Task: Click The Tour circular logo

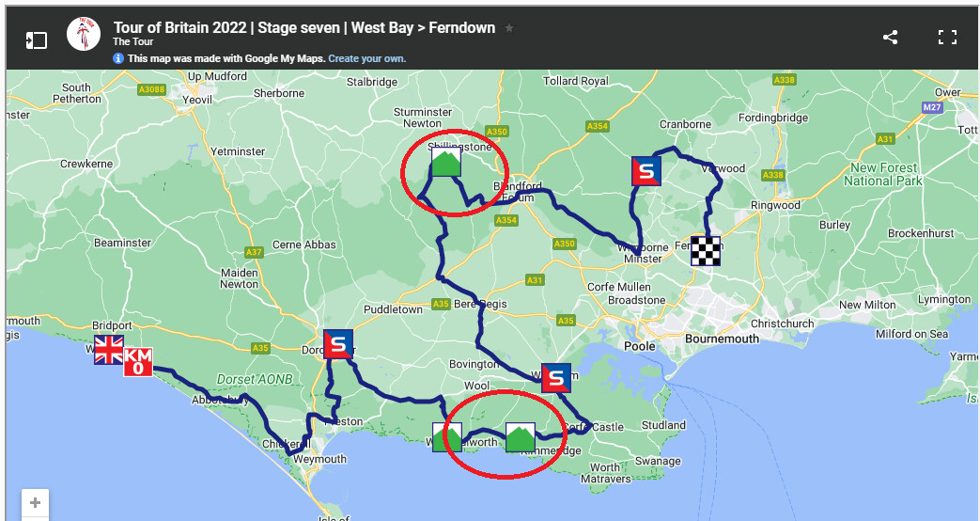Action: click(84, 34)
